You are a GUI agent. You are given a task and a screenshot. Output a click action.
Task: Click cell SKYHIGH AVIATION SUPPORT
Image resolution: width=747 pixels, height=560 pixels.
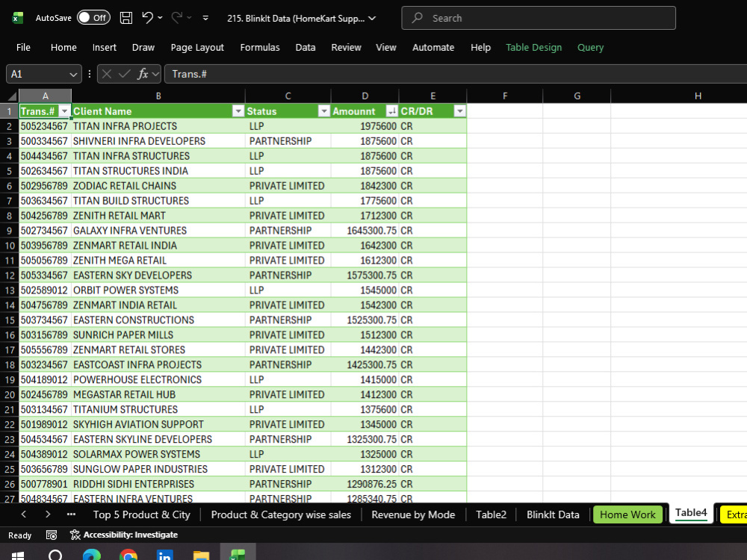click(158, 424)
